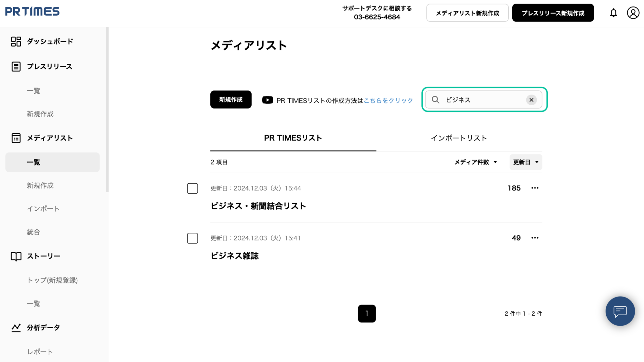The image size is (644, 362).
Task: Click the ダッシュボード grid icon
Action: (16, 42)
